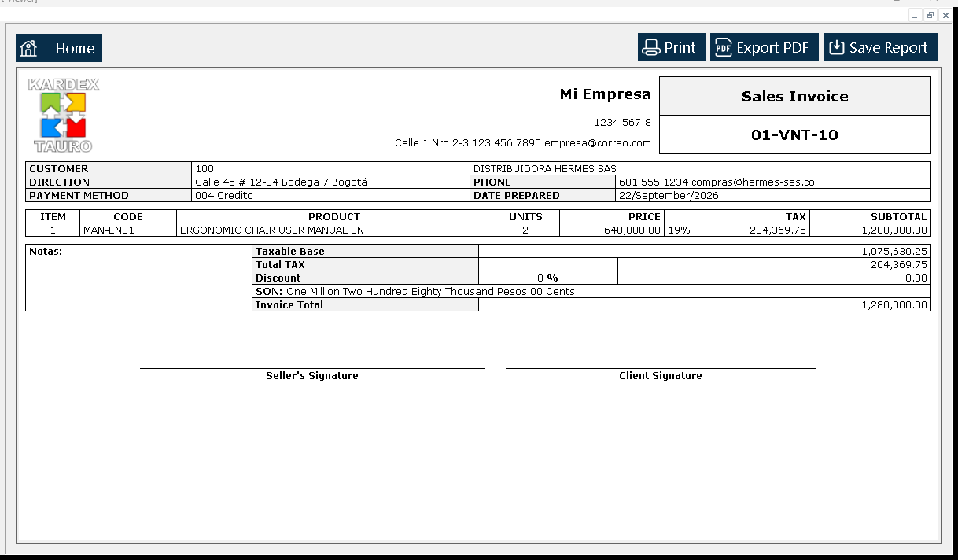Click price 640,000.00
The height and width of the screenshot is (560, 958).
(x=632, y=230)
